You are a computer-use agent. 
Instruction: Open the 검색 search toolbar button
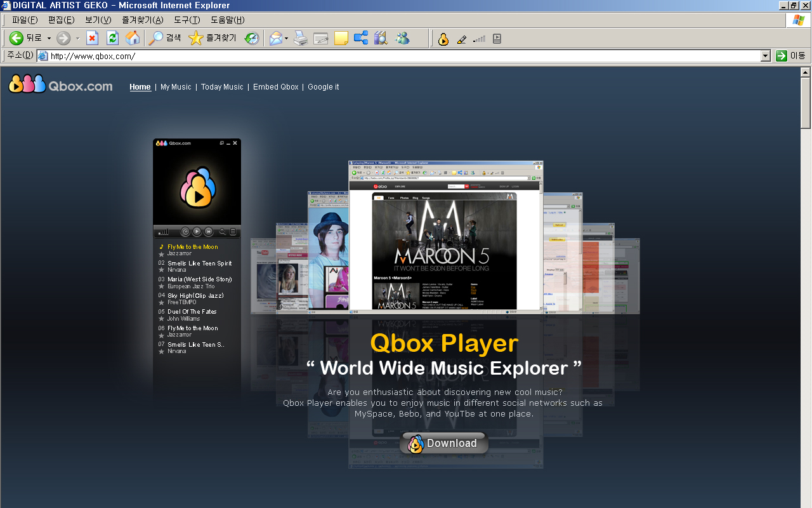[x=164, y=38]
